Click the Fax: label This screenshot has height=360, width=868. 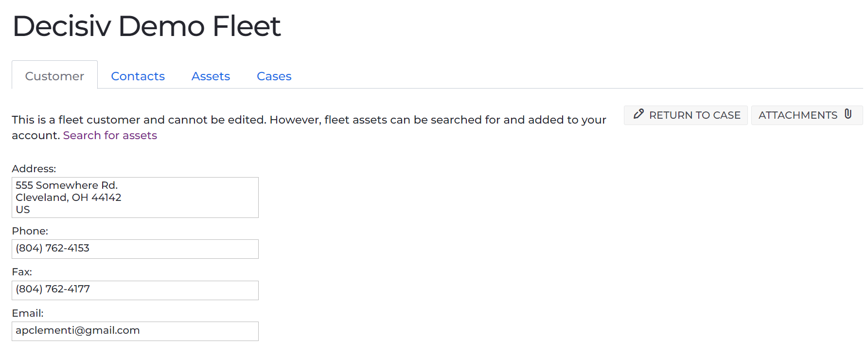[x=22, y=272]
